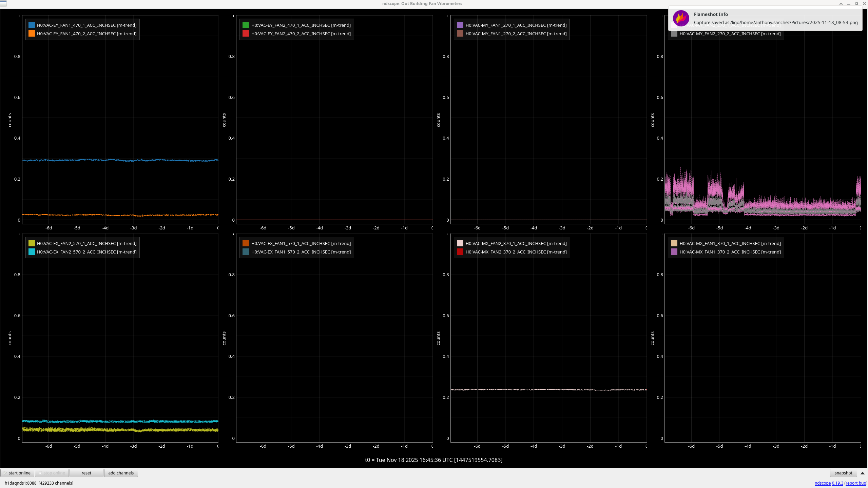Click the orange EY_FAN1_470_2 legend swatch

tap(32, 34)
